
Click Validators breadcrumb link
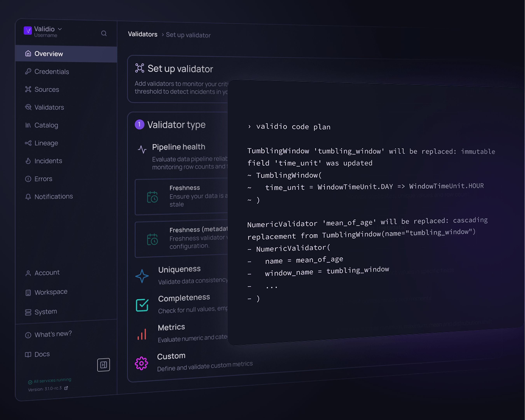point(143,34)
